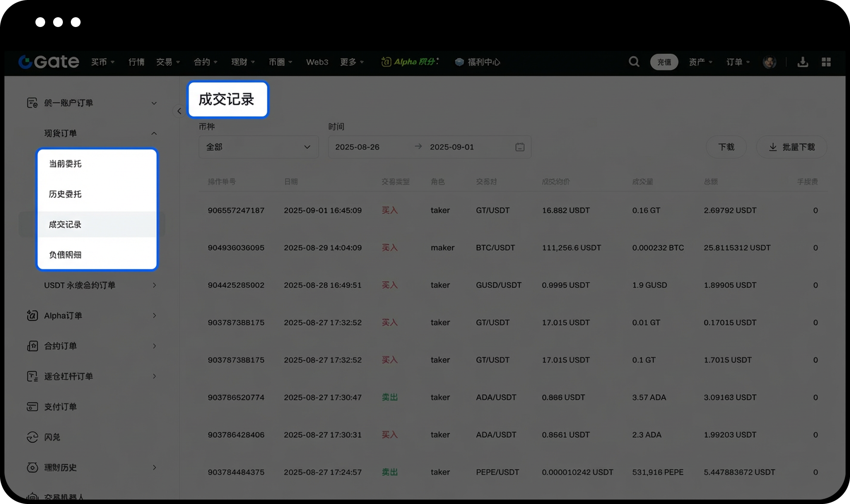Image resolution: width=850 pixels, height=504 pixels.
Task: Open 支付订单 payment orders
Action: click(x=60, y=407)
